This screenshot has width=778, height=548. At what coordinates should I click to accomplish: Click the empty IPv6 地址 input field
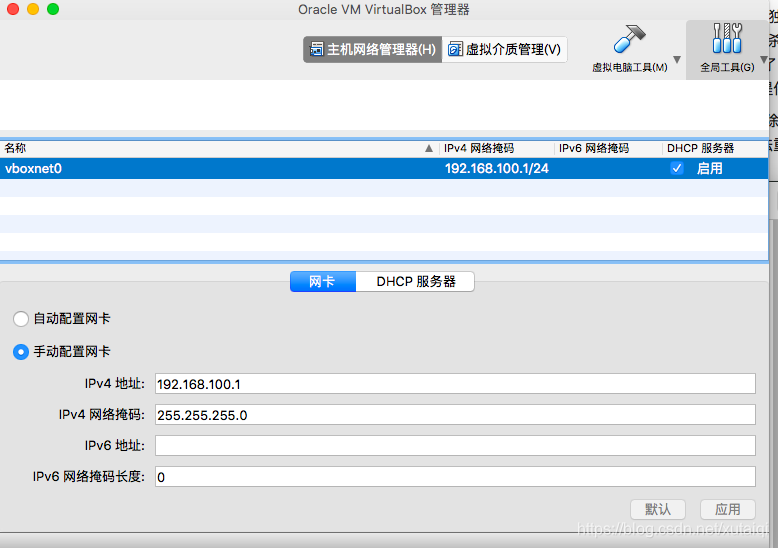pyautogui.click(x=455, y=445)
